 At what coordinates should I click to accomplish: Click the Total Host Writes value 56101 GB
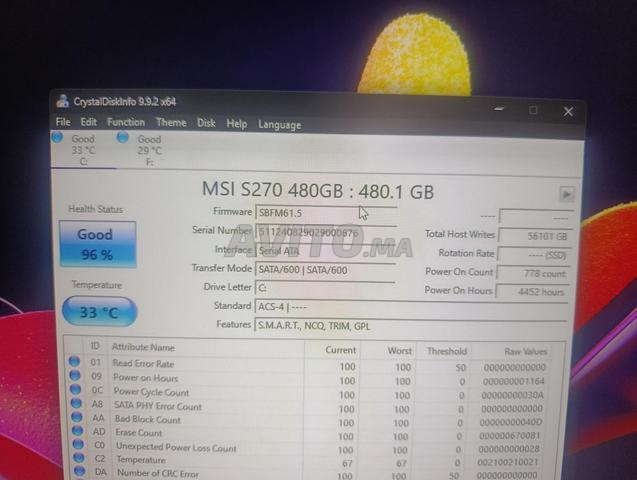coord(535,236)
